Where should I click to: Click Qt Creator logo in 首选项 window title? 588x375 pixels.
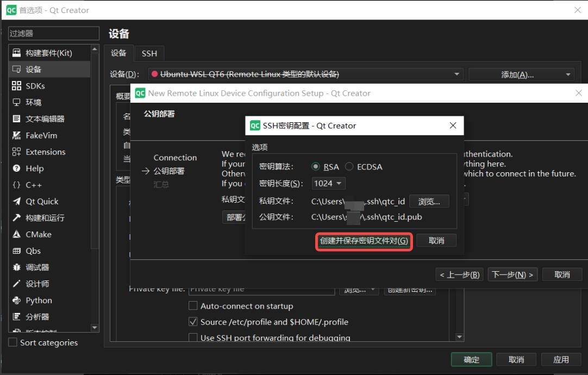click(11, 10)
